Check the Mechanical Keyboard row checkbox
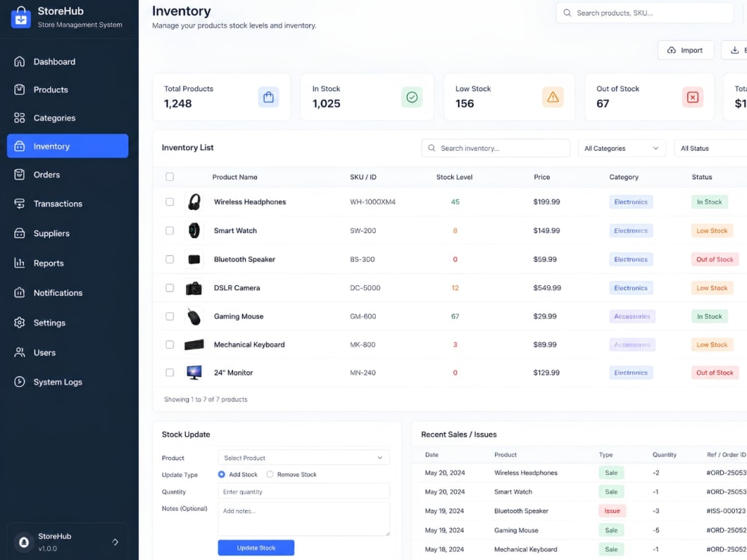Screen dimensions: 747x560 (170, 344)
